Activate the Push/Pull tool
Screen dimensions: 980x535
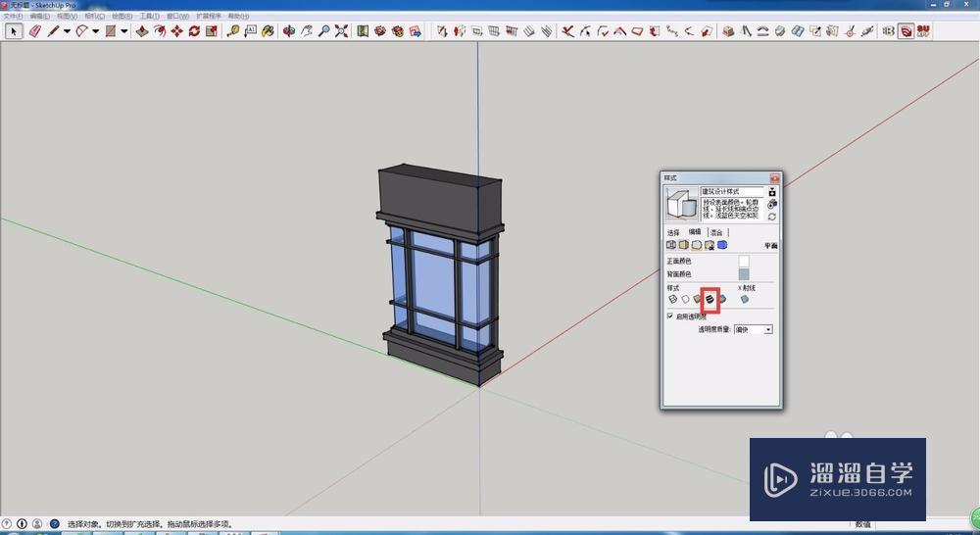pos(142,30)
